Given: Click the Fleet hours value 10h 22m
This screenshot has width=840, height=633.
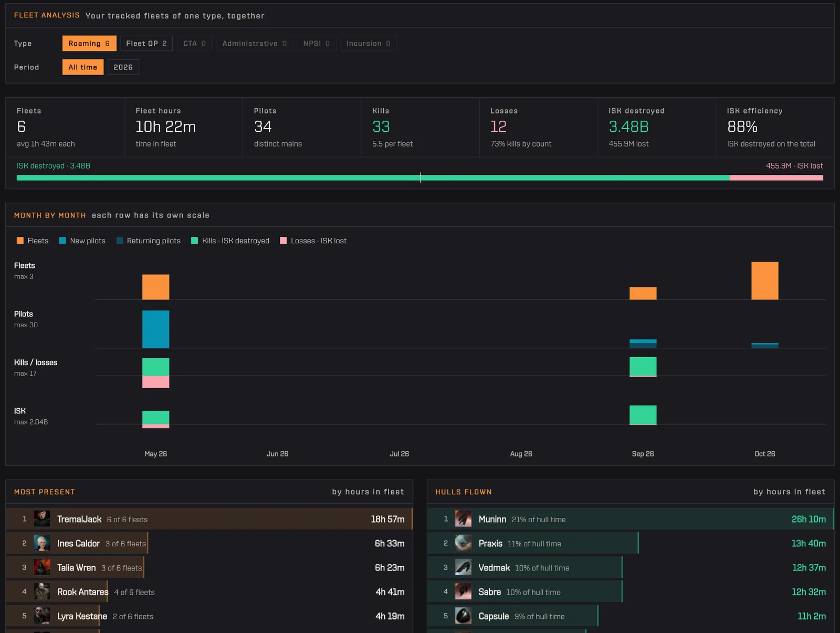Looking at the screenshot, I should tap(165, 127).
